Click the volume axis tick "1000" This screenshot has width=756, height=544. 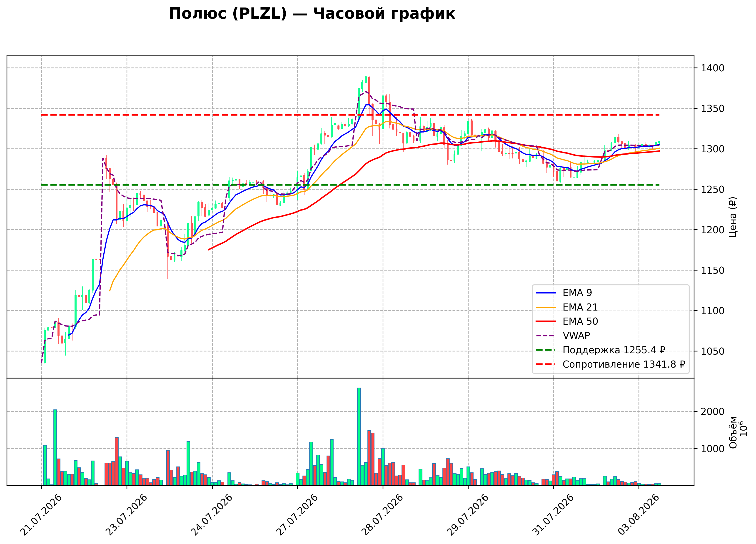[712, 449]
